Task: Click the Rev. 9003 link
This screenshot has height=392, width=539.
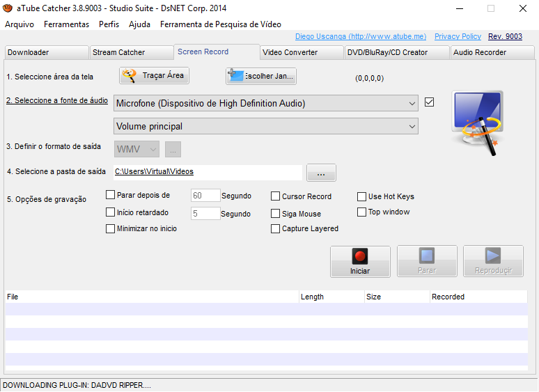Action: pos(505,36)
